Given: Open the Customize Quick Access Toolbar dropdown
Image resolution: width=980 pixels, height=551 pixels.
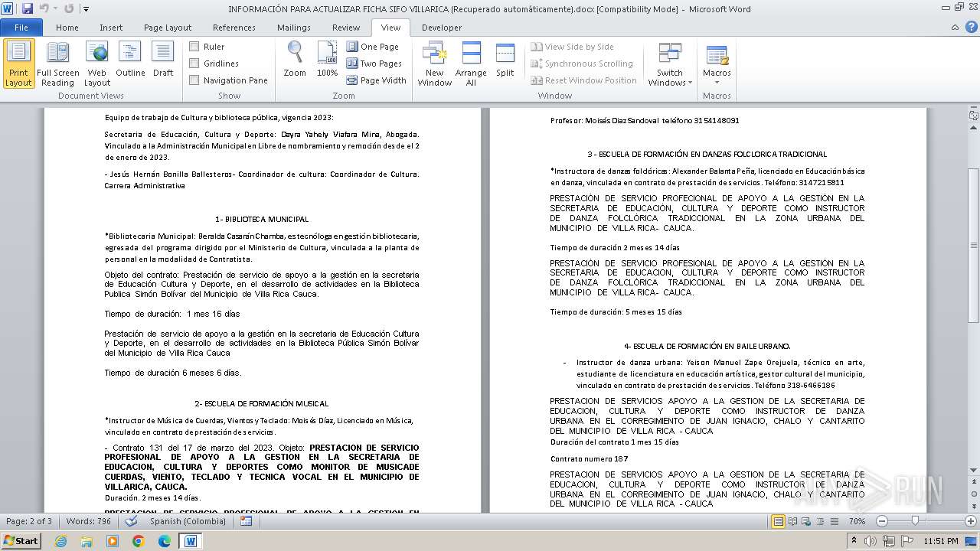Looking at the screenshot, I should 86,9.
